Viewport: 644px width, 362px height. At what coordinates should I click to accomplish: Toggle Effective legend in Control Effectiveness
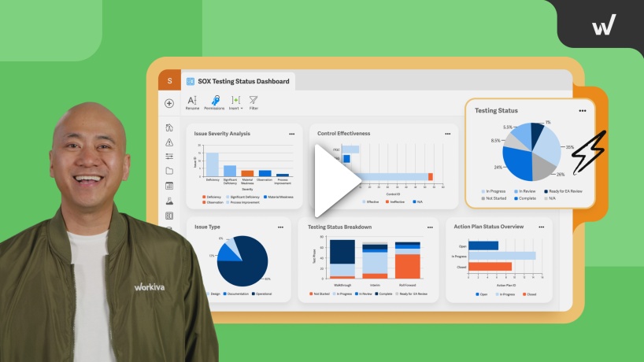(x=371, y=202)
